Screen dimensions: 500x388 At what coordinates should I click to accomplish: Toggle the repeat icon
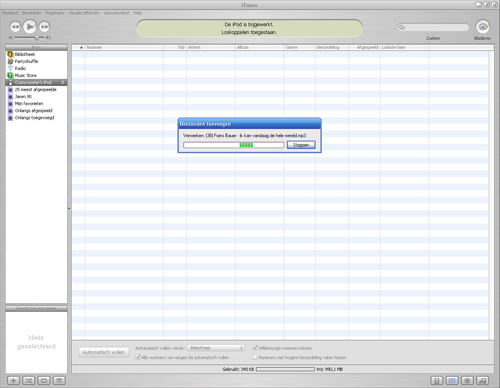point(44,380)
